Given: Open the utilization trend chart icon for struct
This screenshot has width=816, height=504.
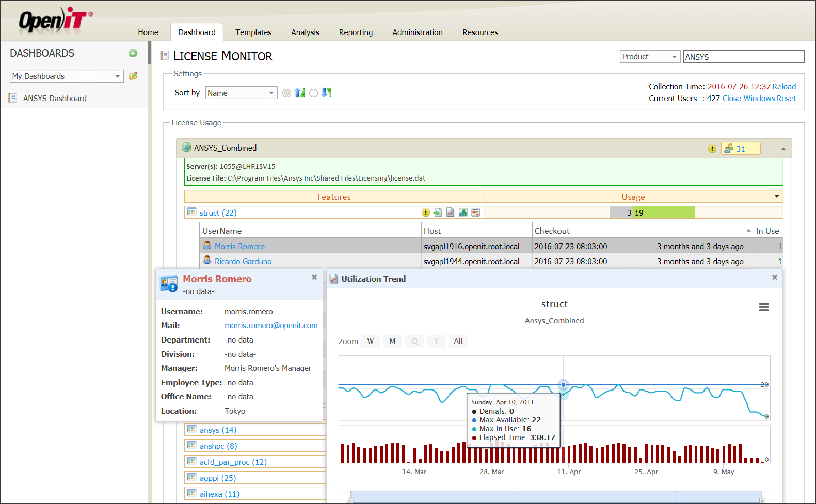Looking at the screenshot, I should click(450, 213).
